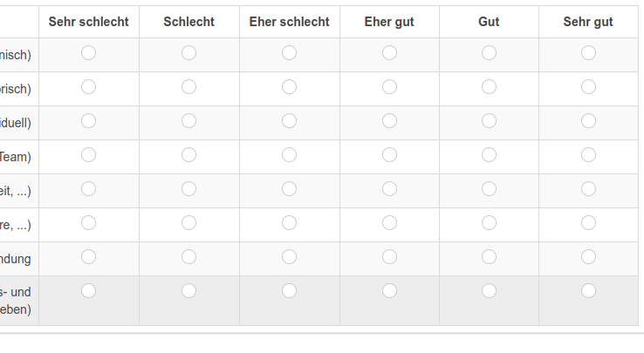Click the 'Sehr gut' column header

click(588, 22)
